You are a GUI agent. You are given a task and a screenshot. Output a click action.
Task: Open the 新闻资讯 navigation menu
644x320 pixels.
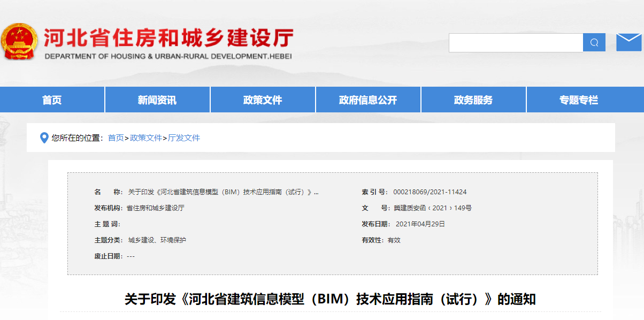157,99
